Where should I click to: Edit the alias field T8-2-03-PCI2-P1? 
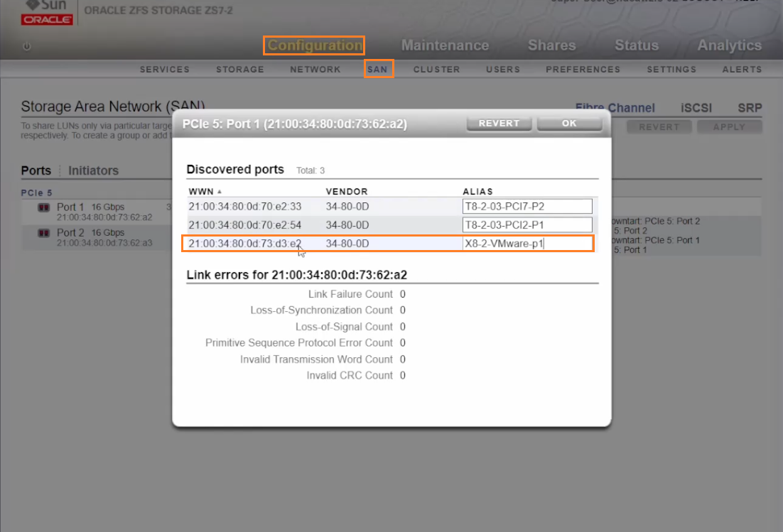[527, 225]
